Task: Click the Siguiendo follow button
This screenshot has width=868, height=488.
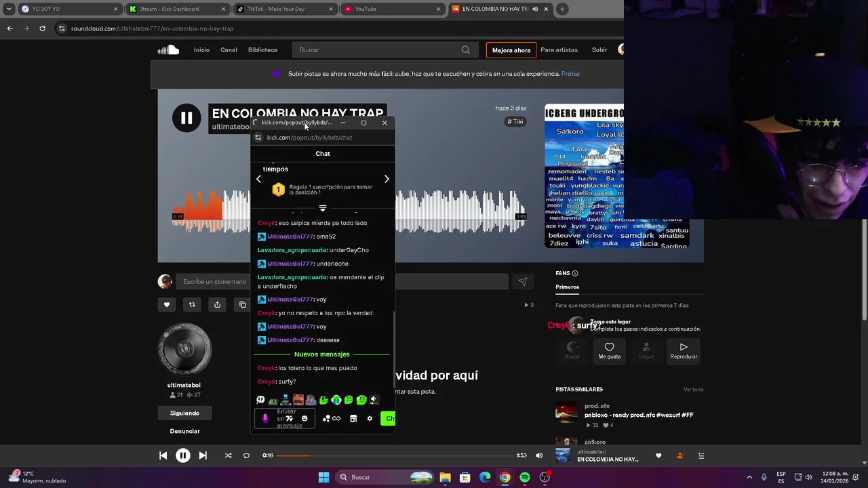Action: point(184,413)
